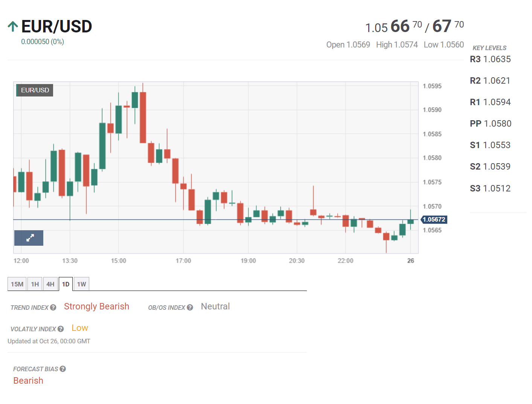This screenshot has width=532, height=404.
Task: Click the Low 1.0560 value
Action: pos(444,44)
